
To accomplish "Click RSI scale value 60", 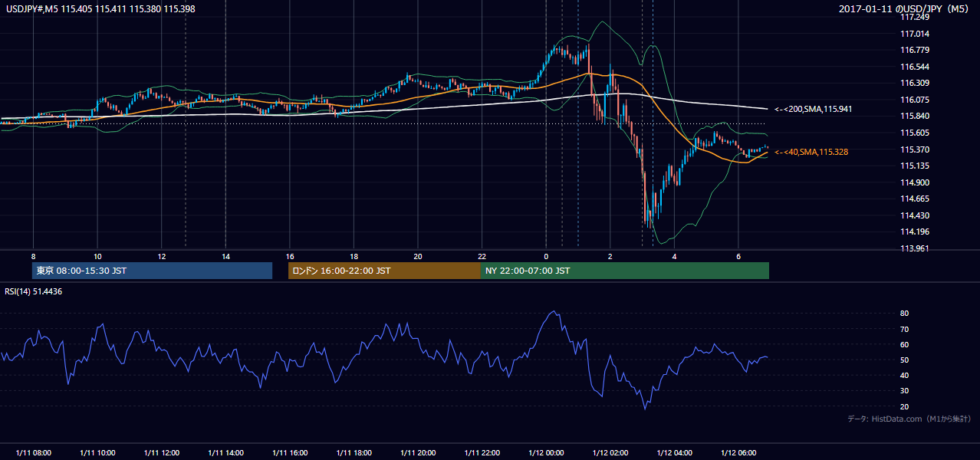I will tap(905, 344).
